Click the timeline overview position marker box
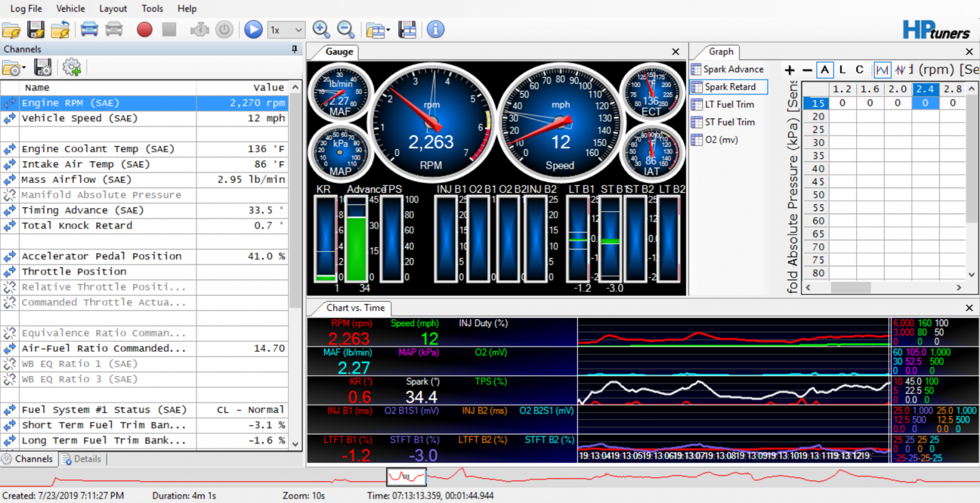 pyautogui.click(x=406, y=476)
